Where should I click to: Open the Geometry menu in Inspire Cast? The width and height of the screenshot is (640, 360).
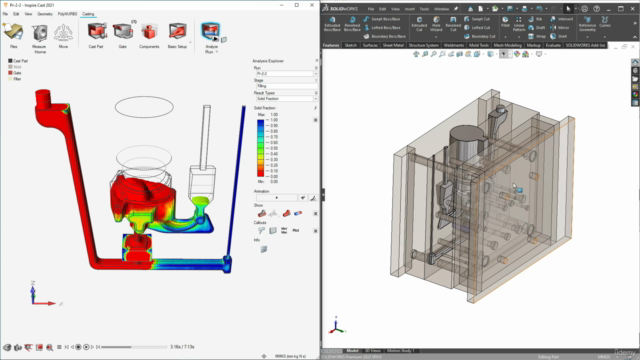pyautogui.click(x=44, y=14)
